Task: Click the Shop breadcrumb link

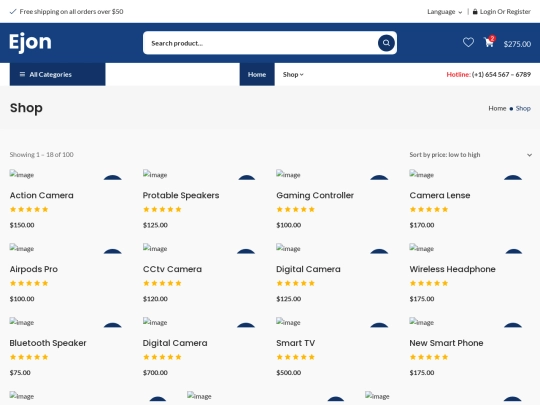Action: [523, 108]
